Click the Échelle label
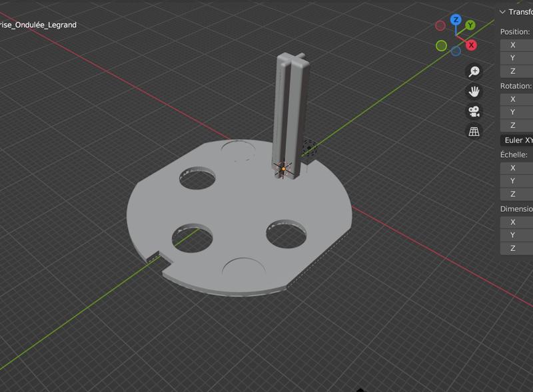 point(514,154)
